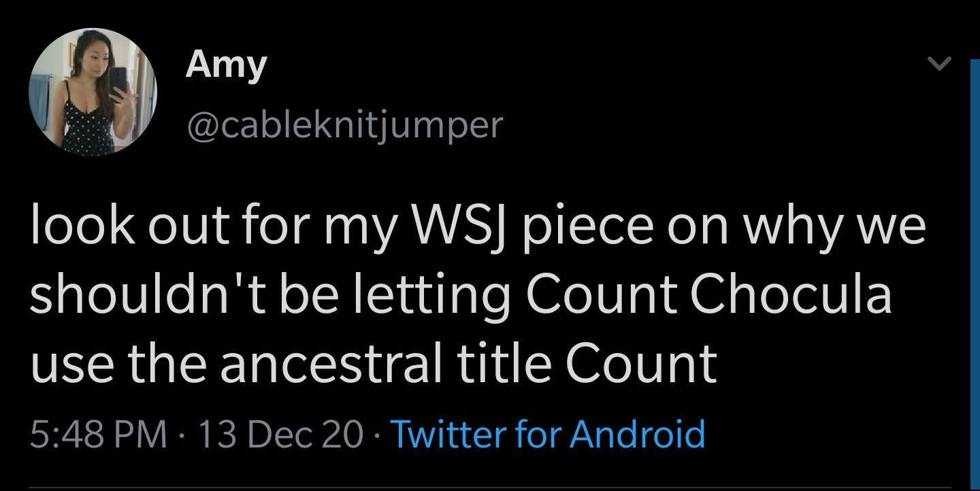The width and height of the screenshot is (980, 491).
Task: Click the Twitter for Android source link
Action: (549, 434)
